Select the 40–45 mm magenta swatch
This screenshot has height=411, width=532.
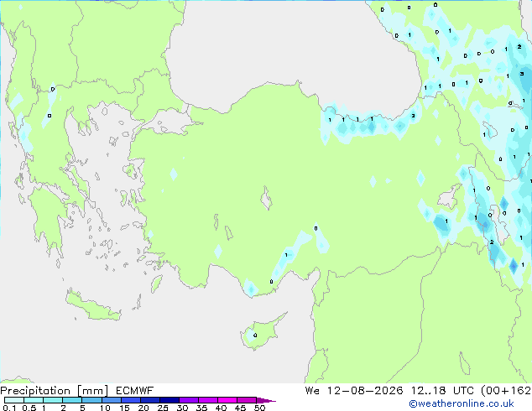[227, 400]
